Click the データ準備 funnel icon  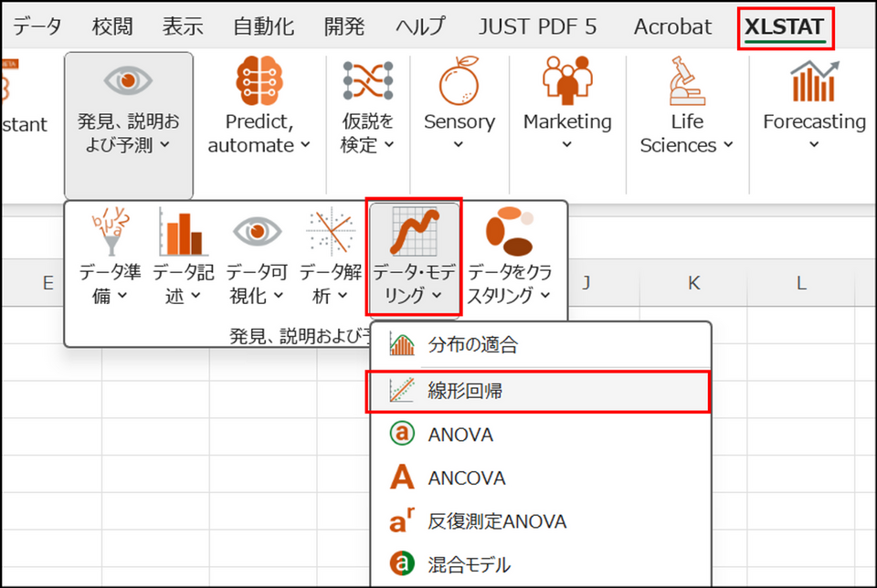[x=111, y=231]
